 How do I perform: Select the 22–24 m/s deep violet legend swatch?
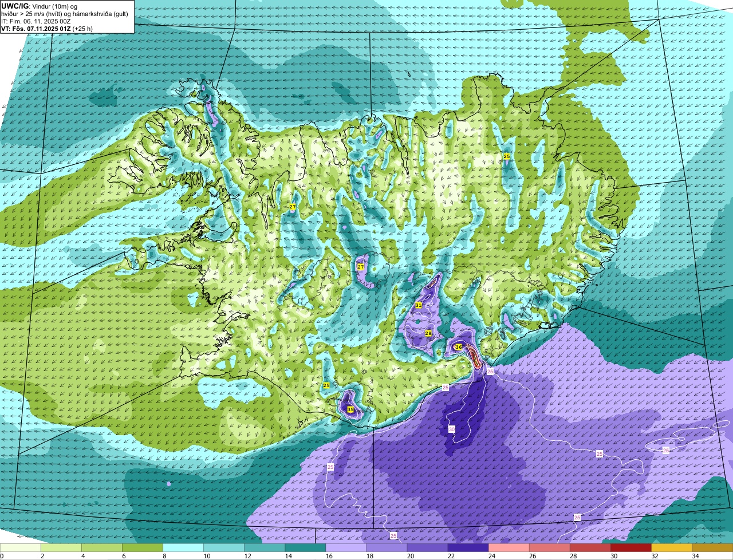(x=468, y=548)
